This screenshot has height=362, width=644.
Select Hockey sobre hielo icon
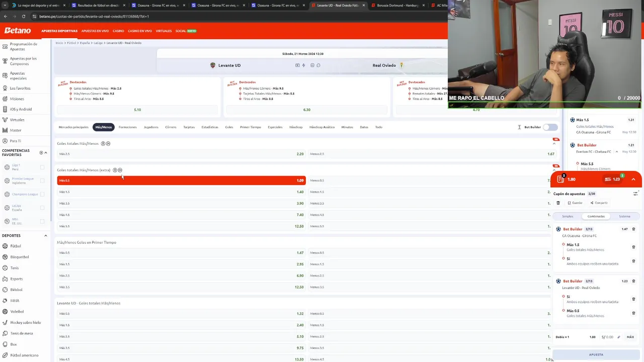coord(5,322)
